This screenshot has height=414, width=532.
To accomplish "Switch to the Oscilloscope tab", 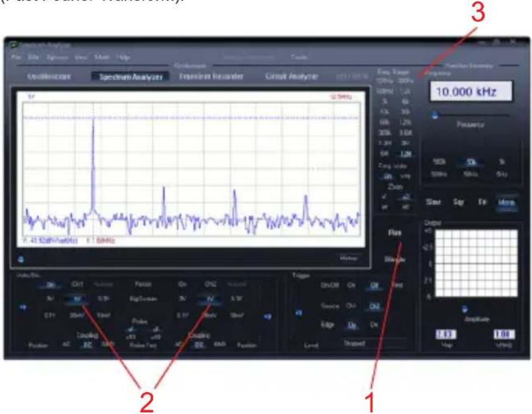I will pos(49,76).
